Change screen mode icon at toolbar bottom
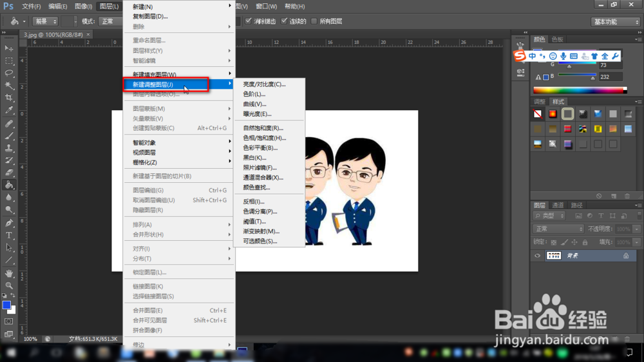 (x=8, y=334)
